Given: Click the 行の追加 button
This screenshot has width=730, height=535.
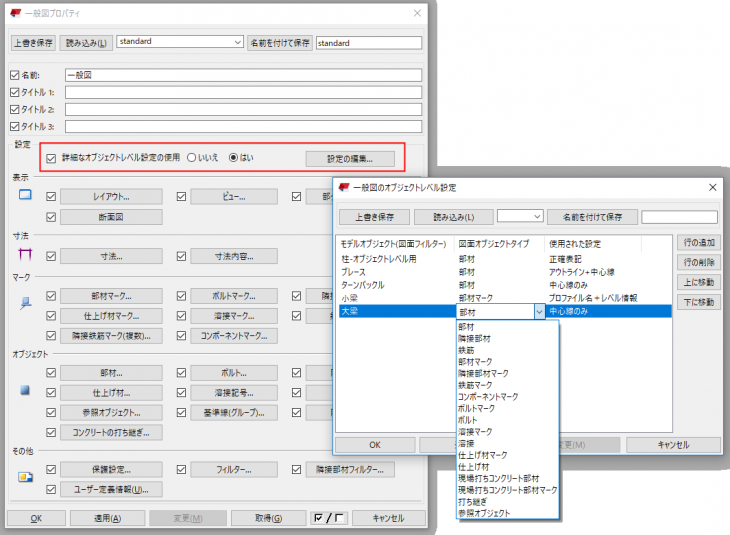Looking at the screenshot, I should point(700,243).
